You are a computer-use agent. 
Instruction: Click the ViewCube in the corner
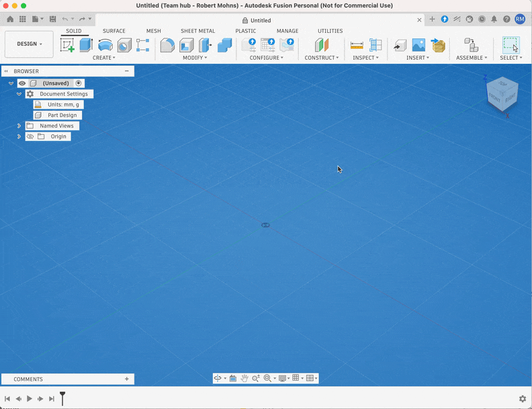pos(502,95)
